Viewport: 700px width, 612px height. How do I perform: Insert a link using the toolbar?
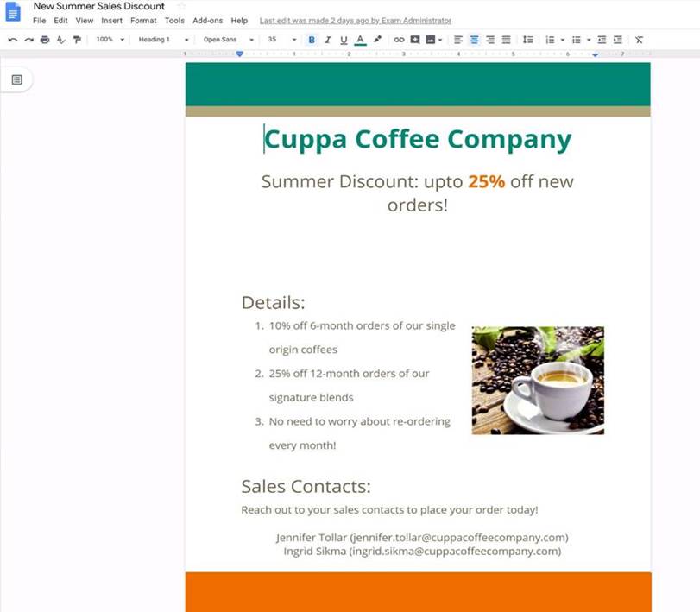click(x=399, y=40)
